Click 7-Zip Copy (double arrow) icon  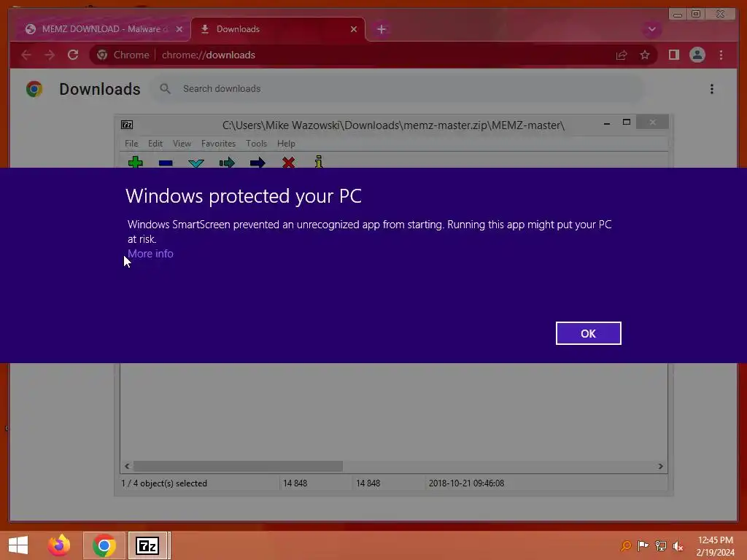click(227, 163)
